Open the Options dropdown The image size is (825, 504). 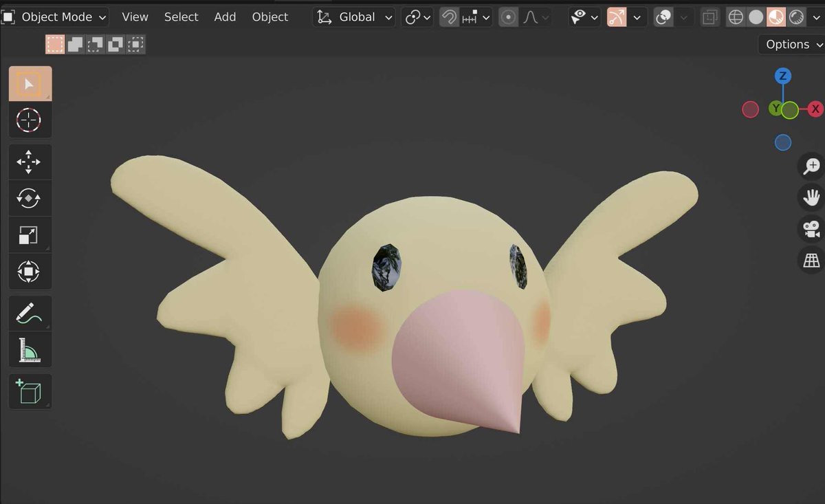coord(791,45)
